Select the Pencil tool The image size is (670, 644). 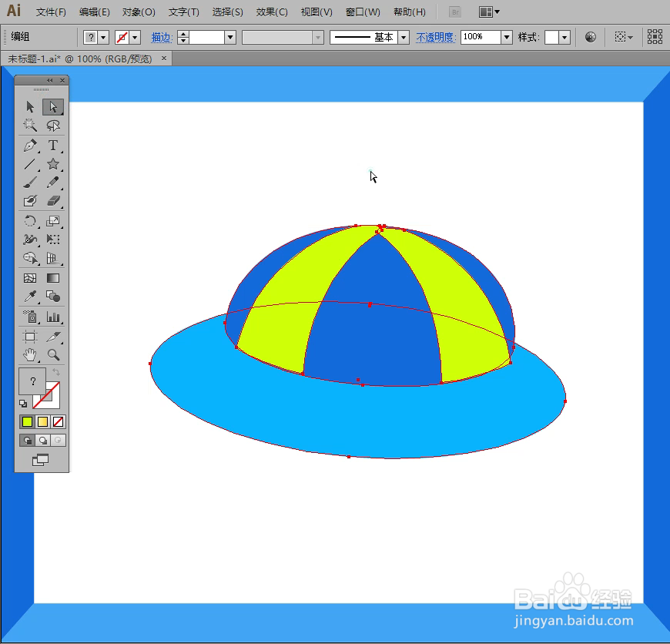[x=53, y=183]
